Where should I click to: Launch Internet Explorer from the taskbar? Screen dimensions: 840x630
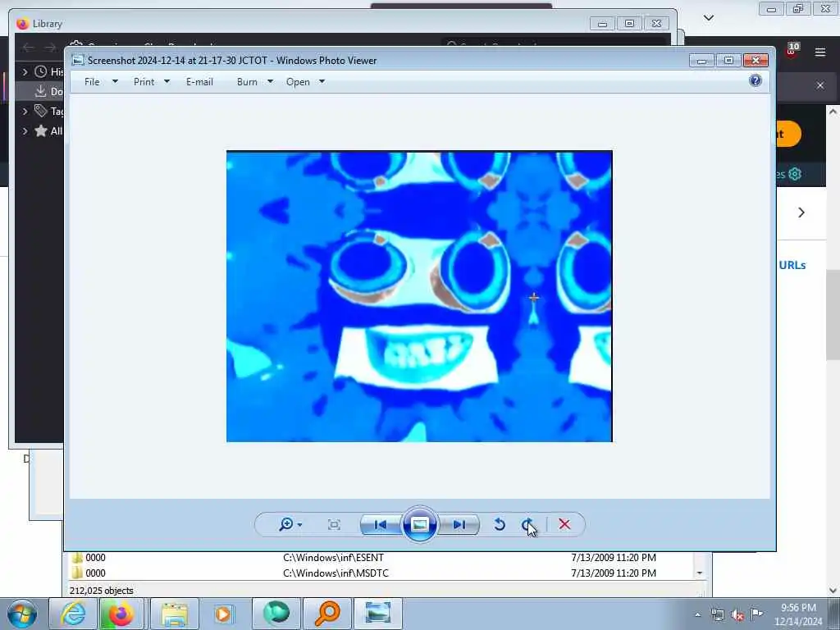(73, 614)
